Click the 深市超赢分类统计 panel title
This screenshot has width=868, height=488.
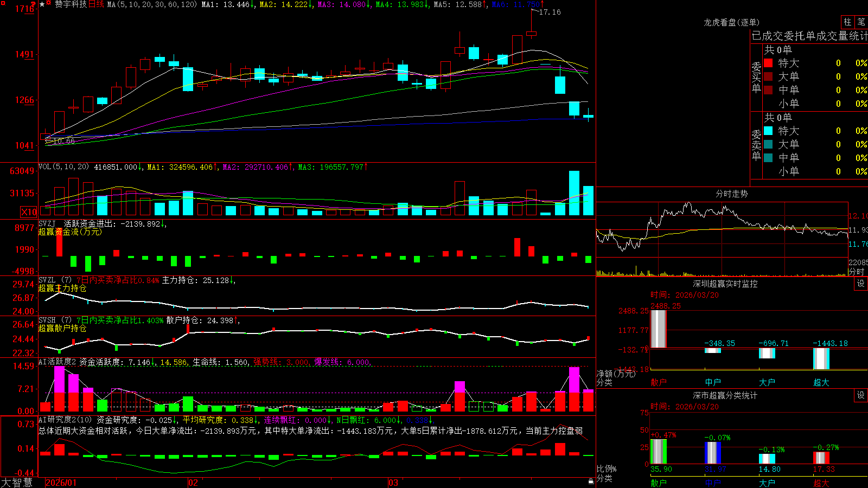point(725,395)
